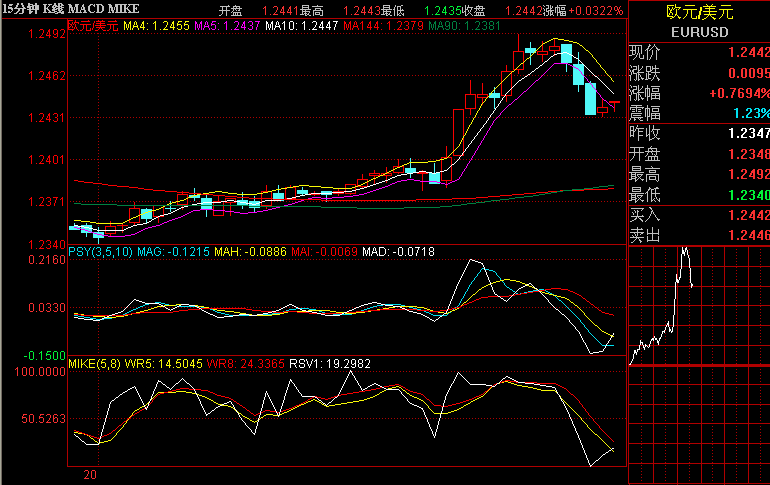Viewport: 770px width, 485px height.
Task: Select the WR5: 14.5045 indicator value
Action: (x=164, y=364)
